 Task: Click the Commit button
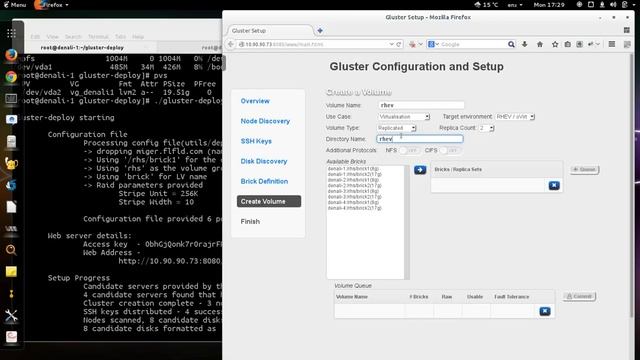[579, 296]
